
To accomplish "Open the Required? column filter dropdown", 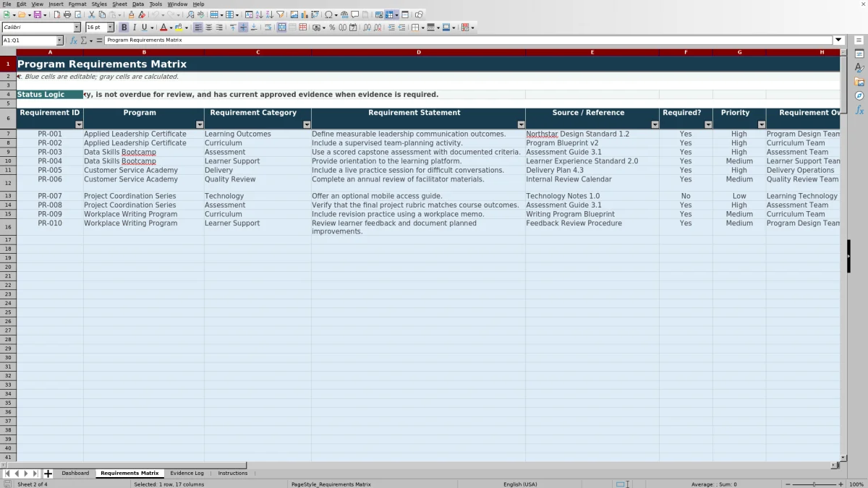I will click(708, 124).
